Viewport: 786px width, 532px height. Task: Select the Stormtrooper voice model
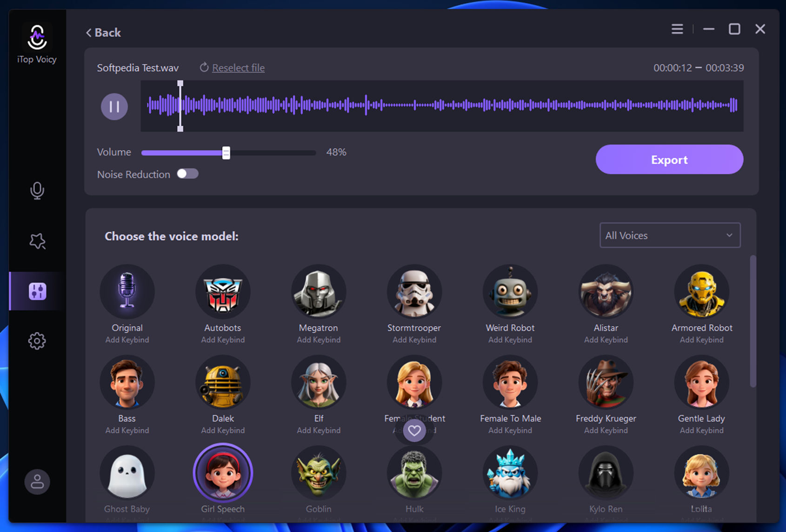coord(414,292)
